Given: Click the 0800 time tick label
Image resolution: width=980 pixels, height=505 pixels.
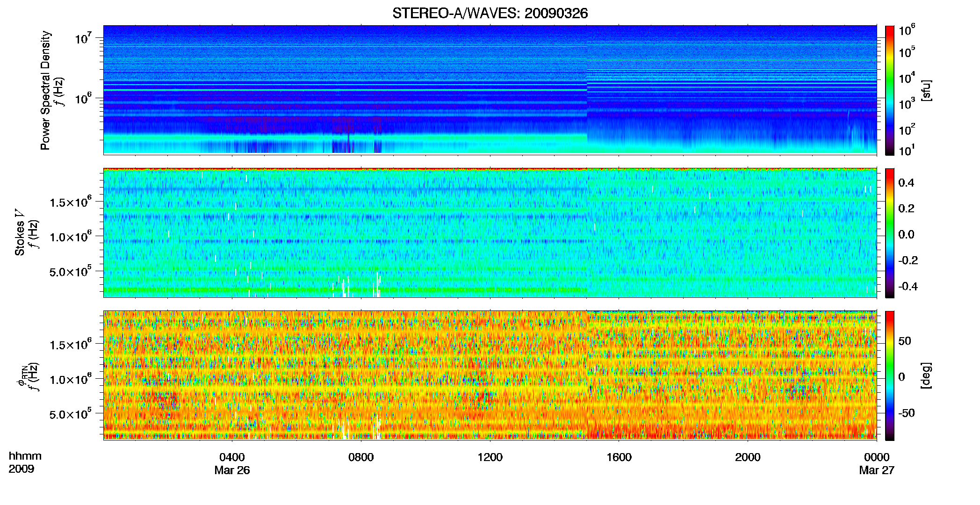Looking at the screenshot, I should 361,457.
